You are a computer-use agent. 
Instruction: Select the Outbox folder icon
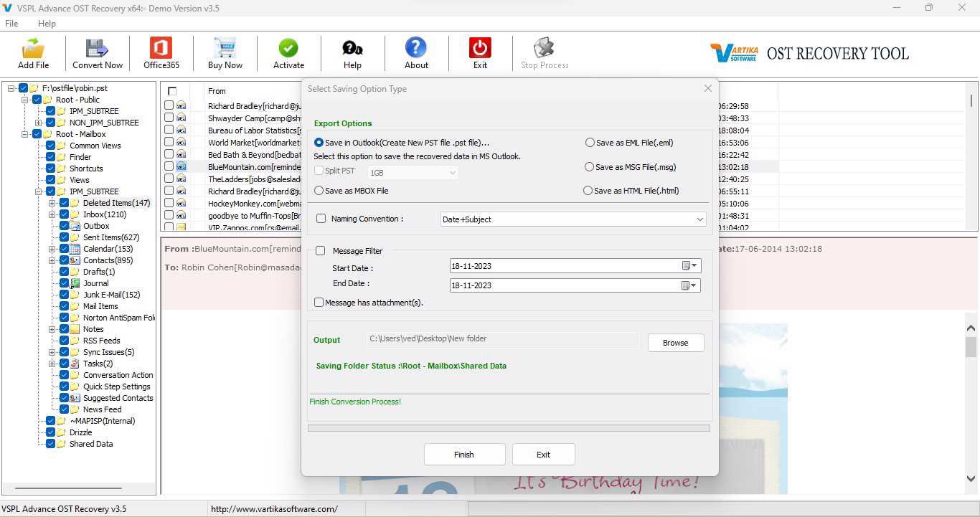pos(75,226)
